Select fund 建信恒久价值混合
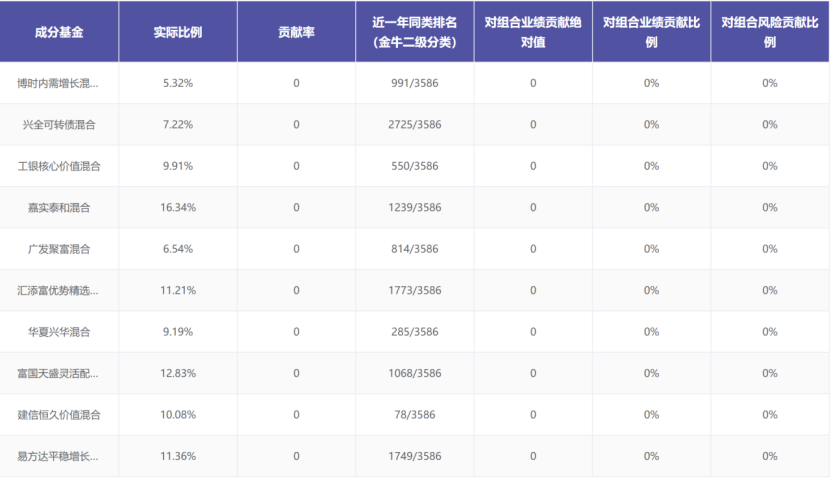The height and width of the screenshot is (479, 831). 59,415
